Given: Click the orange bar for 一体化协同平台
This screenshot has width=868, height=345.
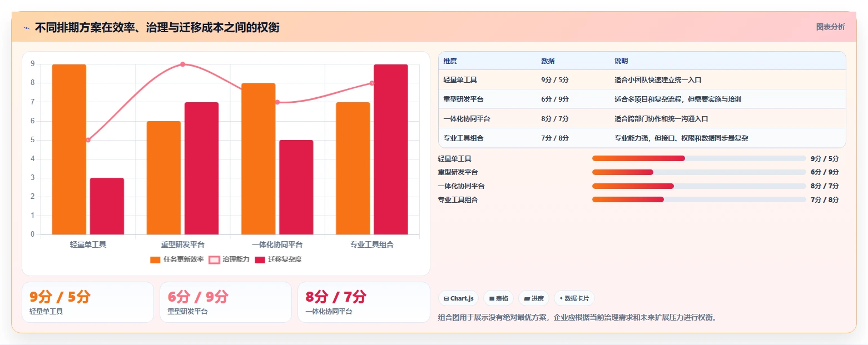Looking at the screenshot, I should click(x=258, y=159).
